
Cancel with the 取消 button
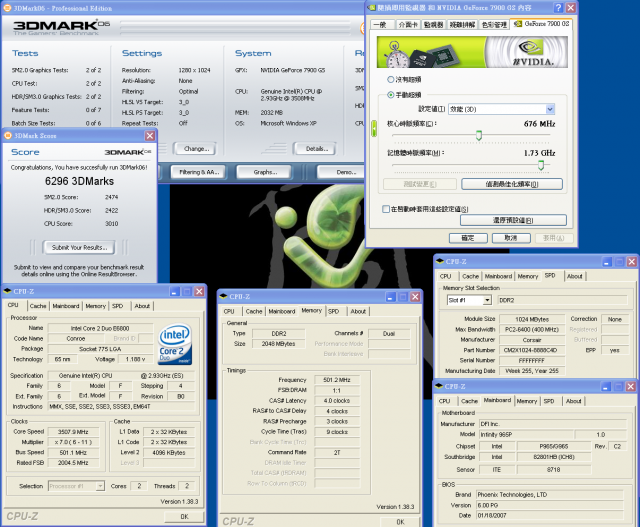coord(511,238)
